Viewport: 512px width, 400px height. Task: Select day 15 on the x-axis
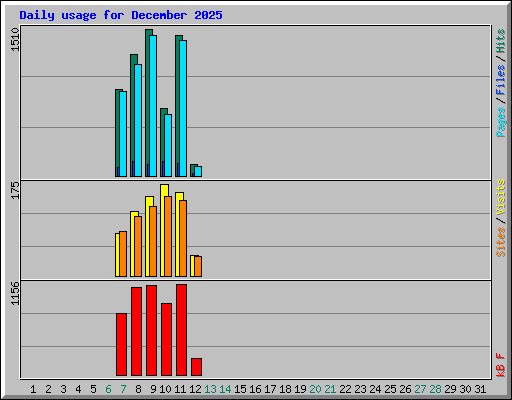point(240,389)
